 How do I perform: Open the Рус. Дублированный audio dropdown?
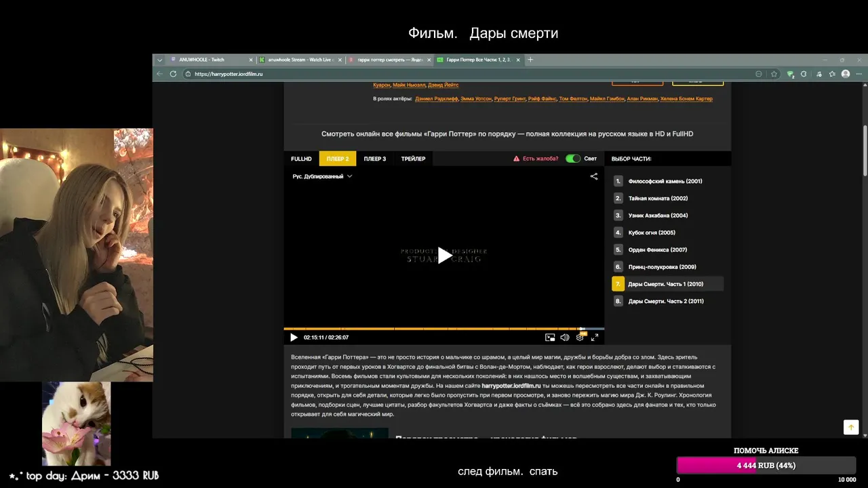[x=322, y=176]
